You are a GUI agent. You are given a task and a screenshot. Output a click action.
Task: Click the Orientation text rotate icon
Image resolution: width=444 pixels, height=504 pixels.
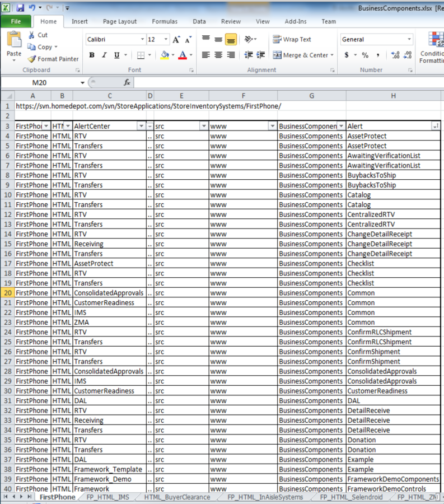coord(249,39)
